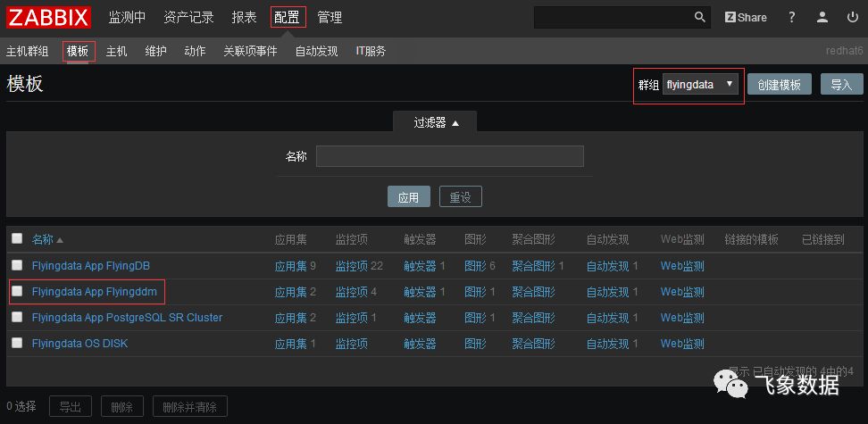The width and height of the screenshot is (868, 424).
Task: Click the ZABBIX logo
Action: coord(49,17)
